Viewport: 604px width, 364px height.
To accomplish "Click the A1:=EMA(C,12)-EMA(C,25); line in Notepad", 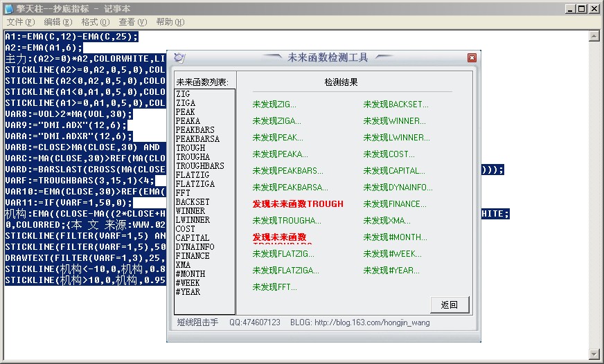I will tap(71, 37).
